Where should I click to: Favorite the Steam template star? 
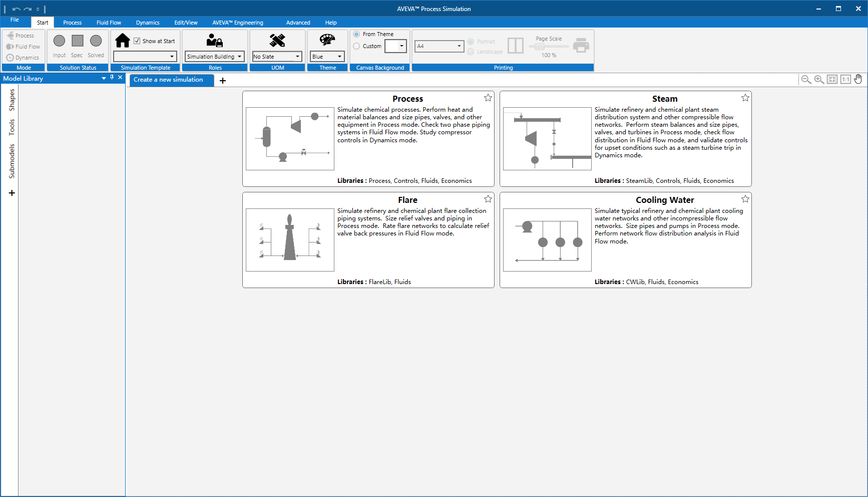tap(745, 98)
